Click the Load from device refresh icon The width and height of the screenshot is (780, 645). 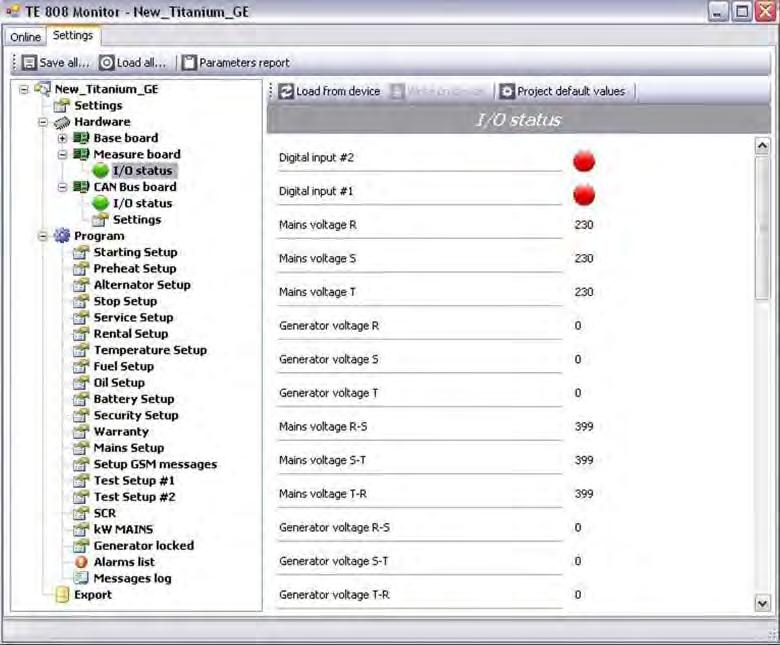pyautogui.click(x=286, y=92)
